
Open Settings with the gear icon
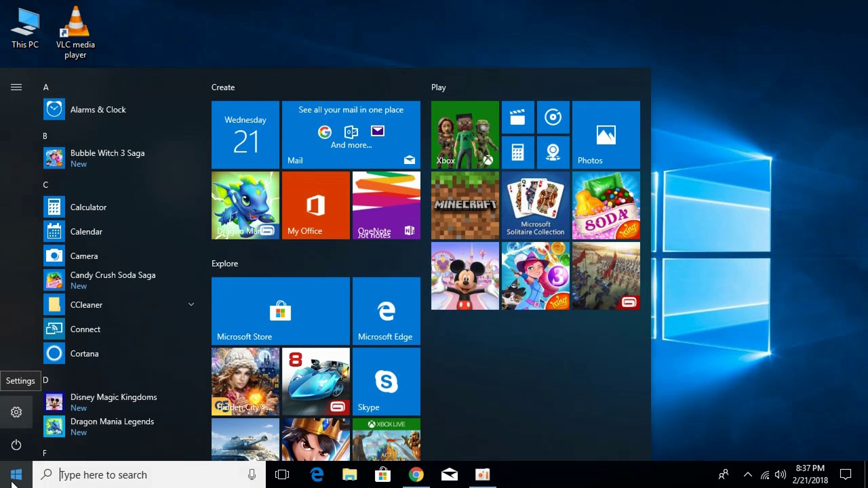pos(16,412)
